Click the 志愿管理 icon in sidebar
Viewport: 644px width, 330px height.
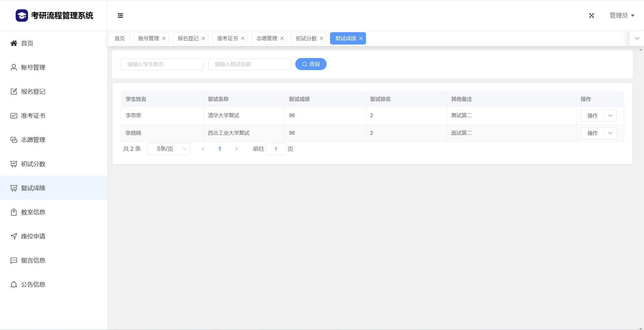click(14, 140)
